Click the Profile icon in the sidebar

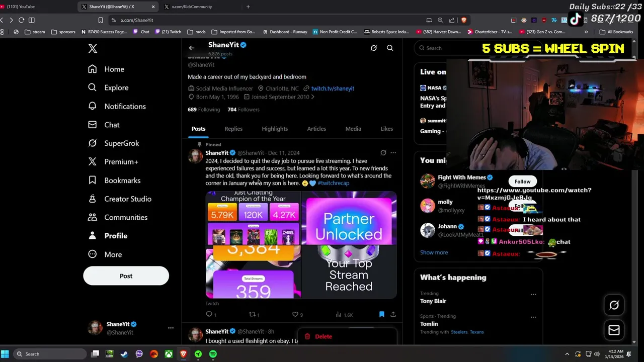click(92, 235)
